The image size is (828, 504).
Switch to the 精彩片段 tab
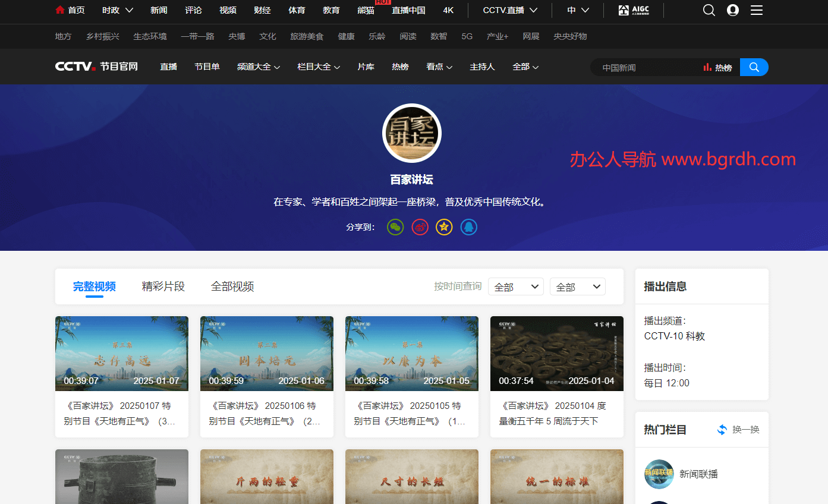coord(163,286)
